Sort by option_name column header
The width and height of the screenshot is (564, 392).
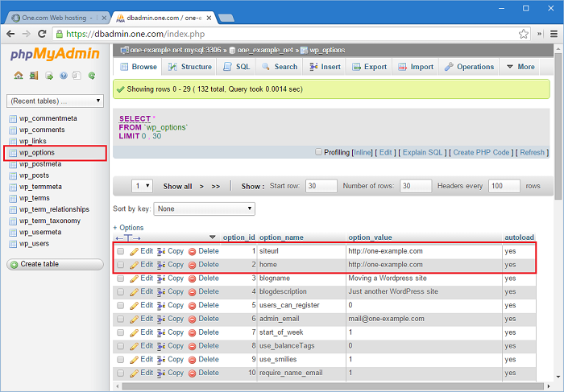tap(281, 237)
